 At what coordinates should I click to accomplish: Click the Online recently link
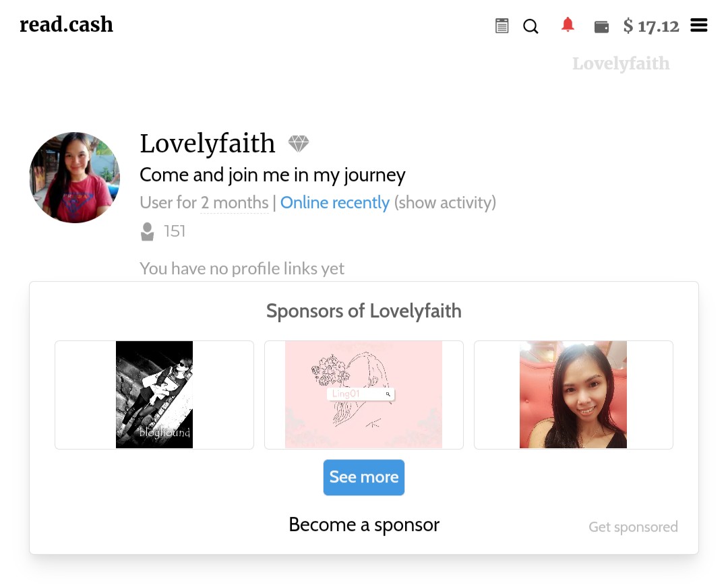335,203
